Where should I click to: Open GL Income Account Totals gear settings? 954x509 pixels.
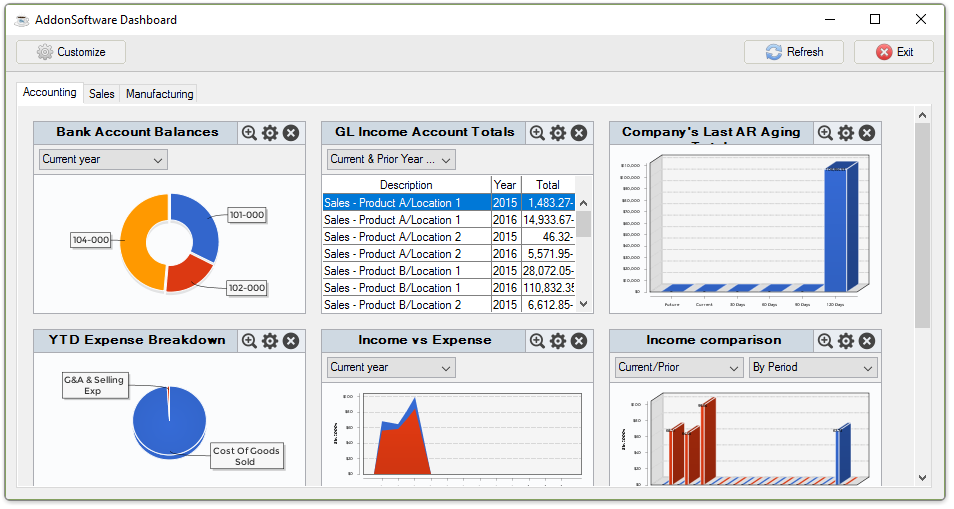[558, 133]
